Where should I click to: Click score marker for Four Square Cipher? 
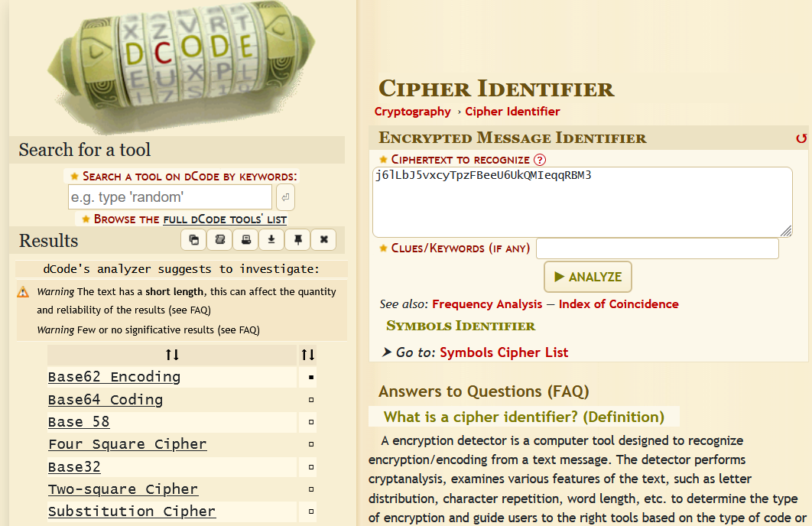[310, 444]
